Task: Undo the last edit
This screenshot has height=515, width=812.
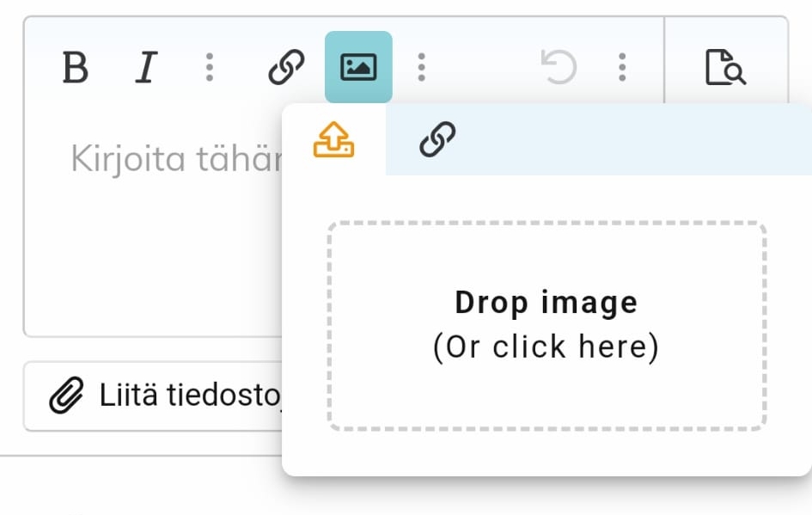Action: pos(559,67)
